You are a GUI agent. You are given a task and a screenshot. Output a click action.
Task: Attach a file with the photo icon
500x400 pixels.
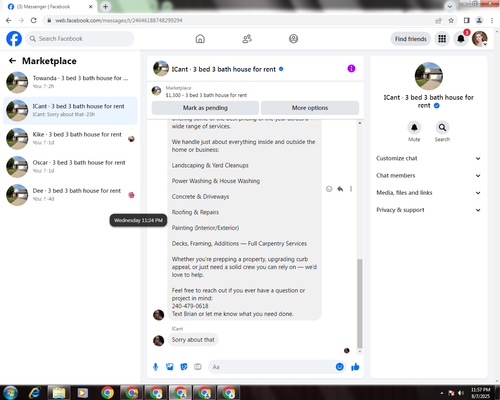pyautogui.click(x=170, y=367)
